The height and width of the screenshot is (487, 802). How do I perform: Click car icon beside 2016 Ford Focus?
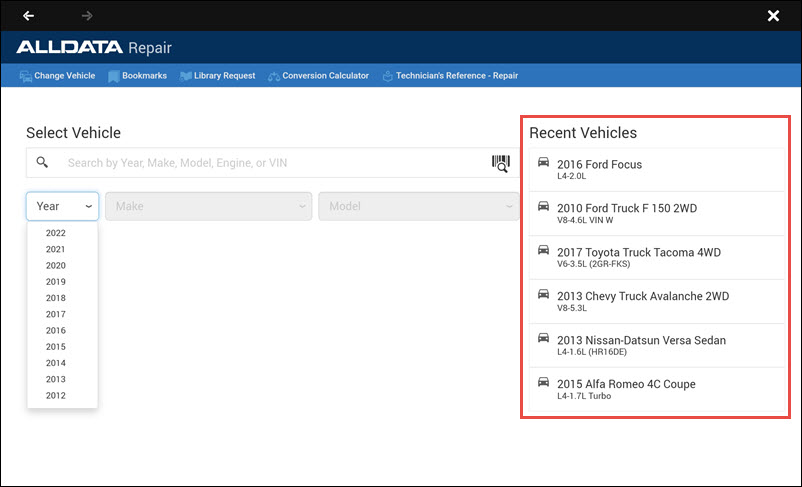coord(543,162)
